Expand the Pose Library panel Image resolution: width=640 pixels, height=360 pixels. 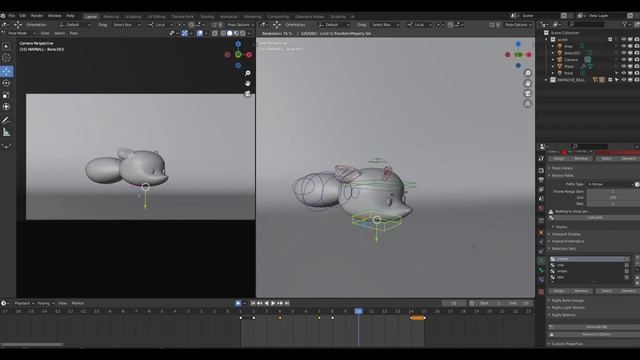[562, 168]
